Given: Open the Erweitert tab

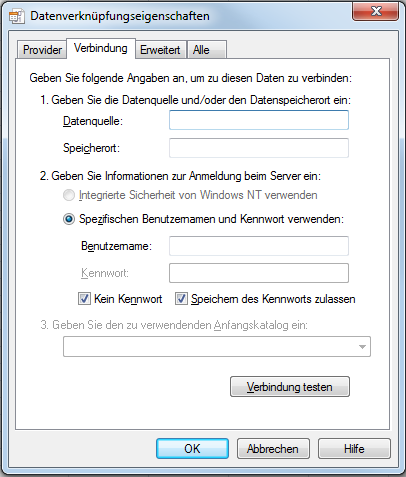Looking at the screenshot, I should click(160, 50).
